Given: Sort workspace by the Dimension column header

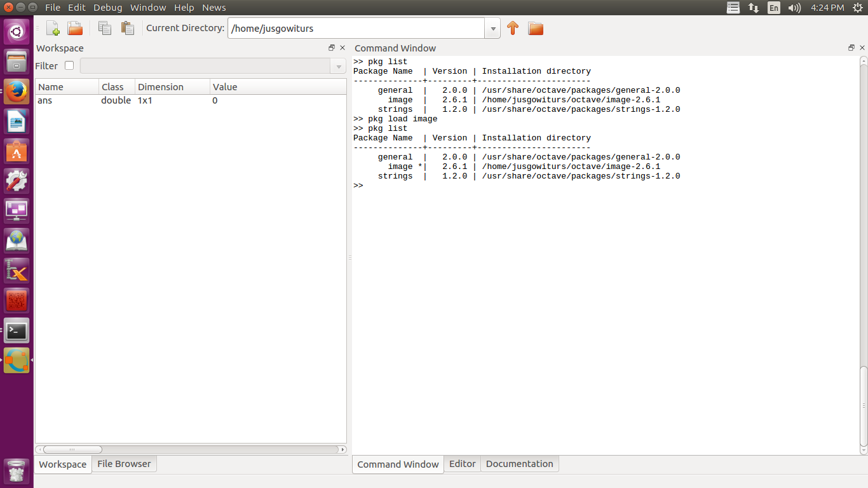Looking at the screenshot, I should (x=173, y=87).
